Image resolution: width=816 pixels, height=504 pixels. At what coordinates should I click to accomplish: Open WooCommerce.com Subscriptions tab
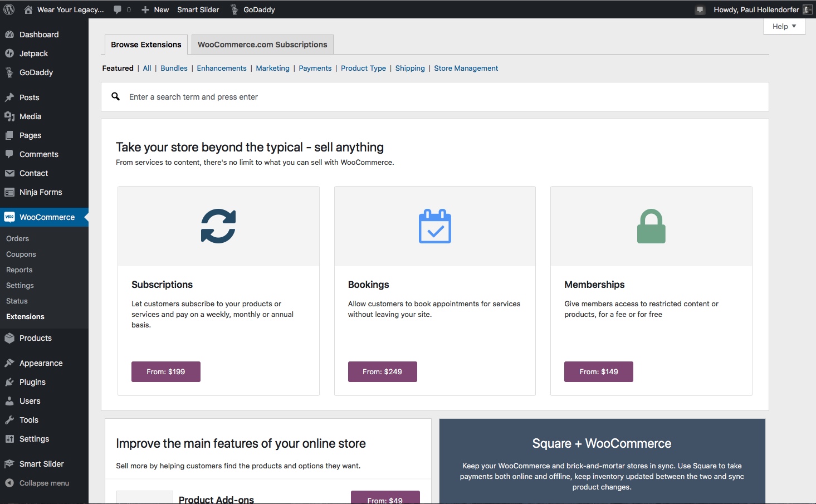(x=262, y=45)
